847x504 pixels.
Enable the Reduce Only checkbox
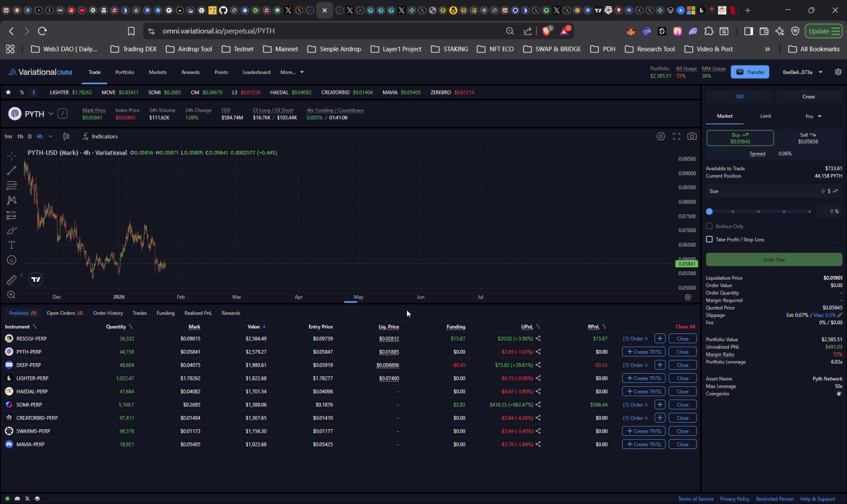709,226
